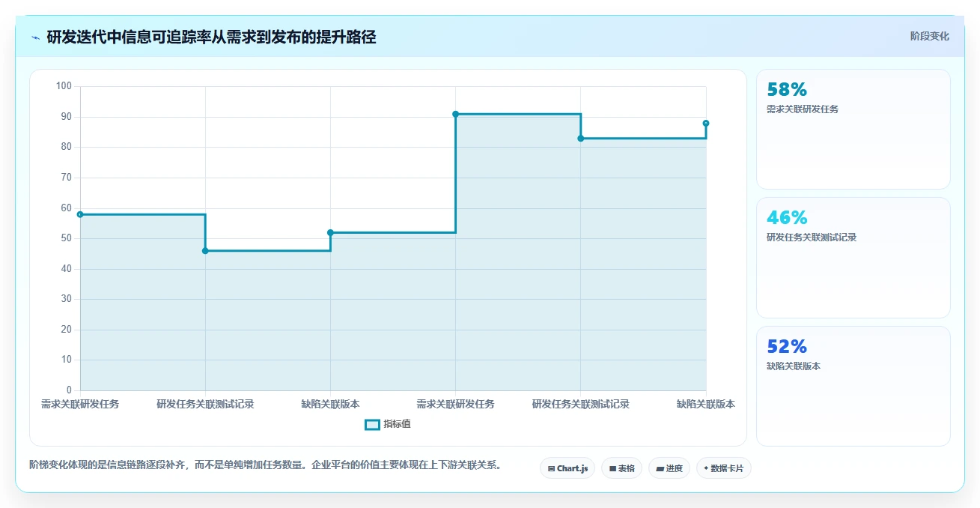
Task: Click the card label under 58%
Action: [x=803, y=109]
